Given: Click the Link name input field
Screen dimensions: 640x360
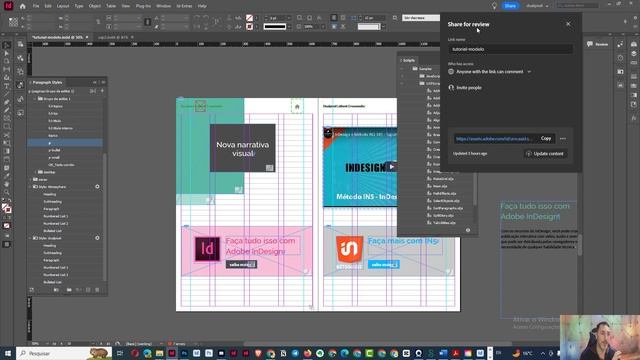Looking at the screenshot, I should point(510,49).
